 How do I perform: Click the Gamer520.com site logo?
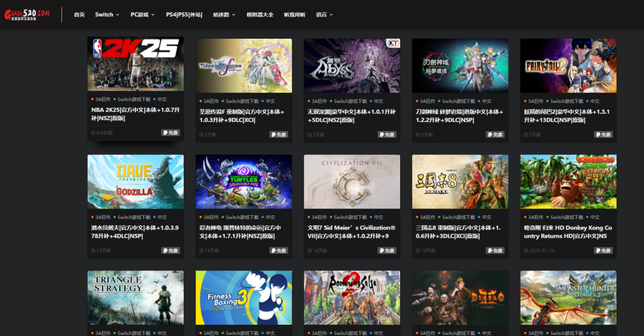(27, 14)
